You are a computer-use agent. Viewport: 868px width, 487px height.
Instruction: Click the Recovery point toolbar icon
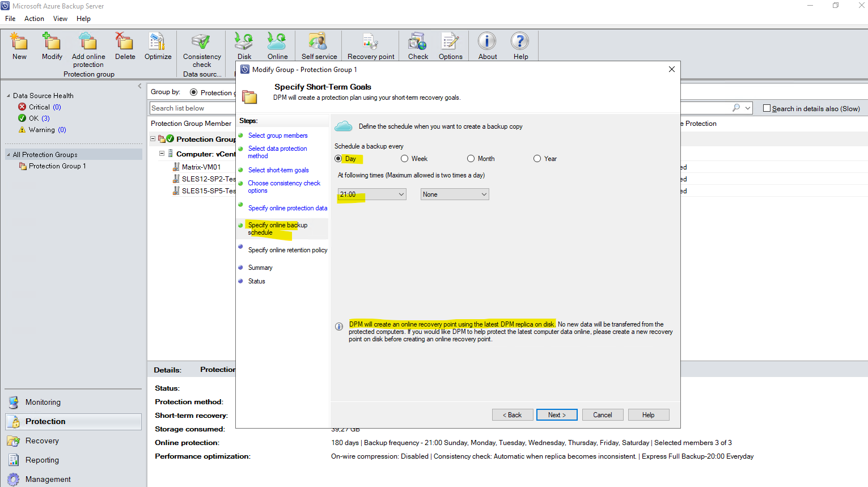pos(371,42)
